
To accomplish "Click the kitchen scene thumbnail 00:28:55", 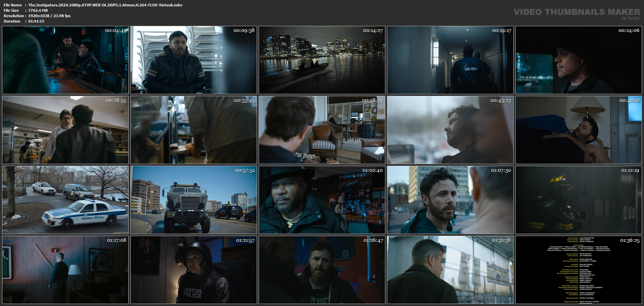I will coord(66,130).
